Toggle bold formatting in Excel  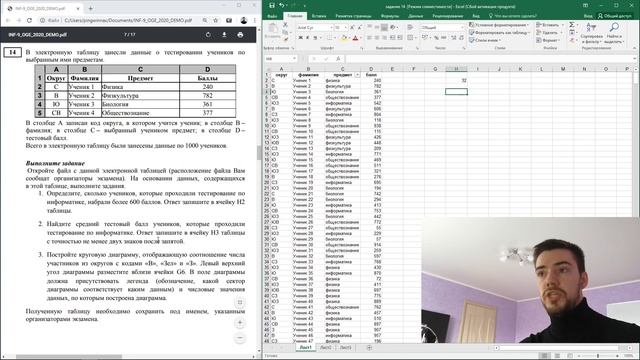click(x=300, y=38)
